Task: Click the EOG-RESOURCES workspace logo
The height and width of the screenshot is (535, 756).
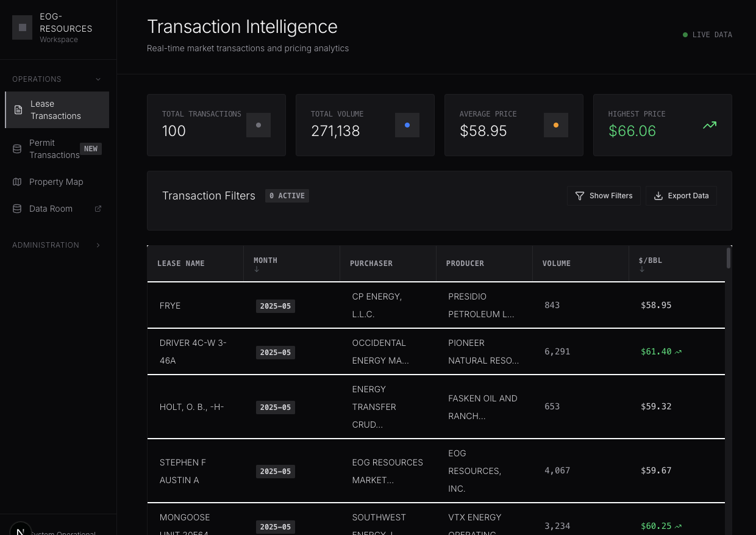Action: click(x=23, y=27)
